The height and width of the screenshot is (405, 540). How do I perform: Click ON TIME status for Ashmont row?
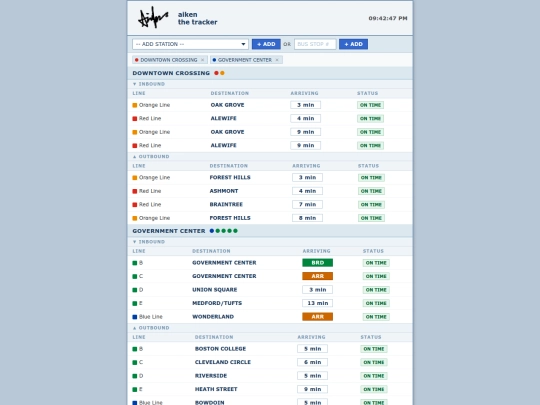(371, 191)
